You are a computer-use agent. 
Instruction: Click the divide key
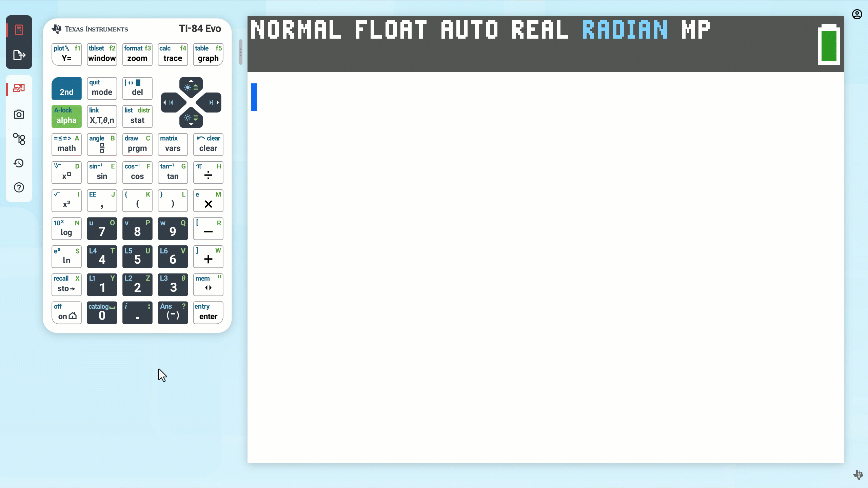tap(208, 173)
